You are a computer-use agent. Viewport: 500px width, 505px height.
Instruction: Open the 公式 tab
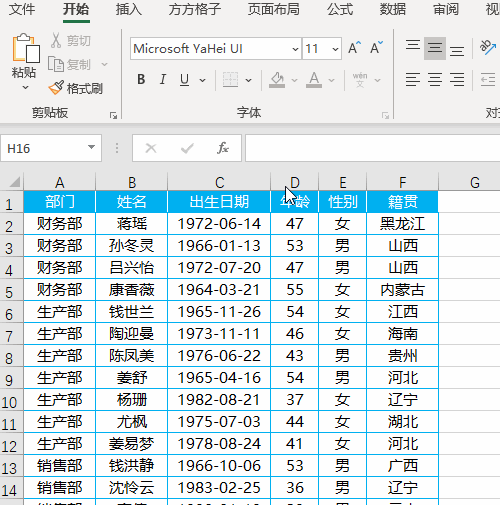point(340,9)
